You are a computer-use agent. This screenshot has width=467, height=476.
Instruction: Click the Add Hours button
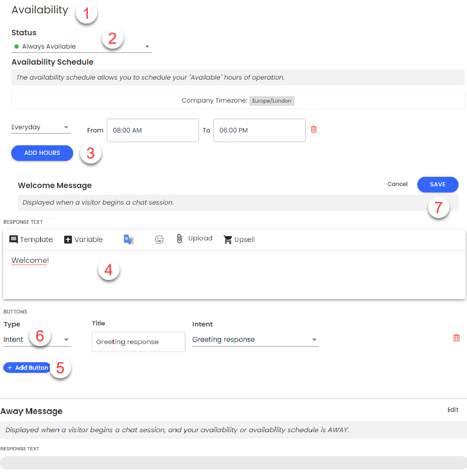coord(42,153)
